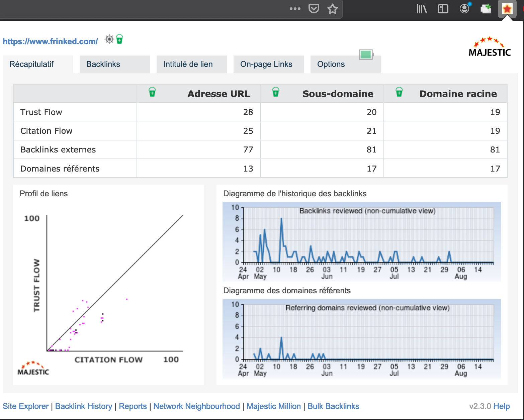Click the Help link

(x=502, y=406)
